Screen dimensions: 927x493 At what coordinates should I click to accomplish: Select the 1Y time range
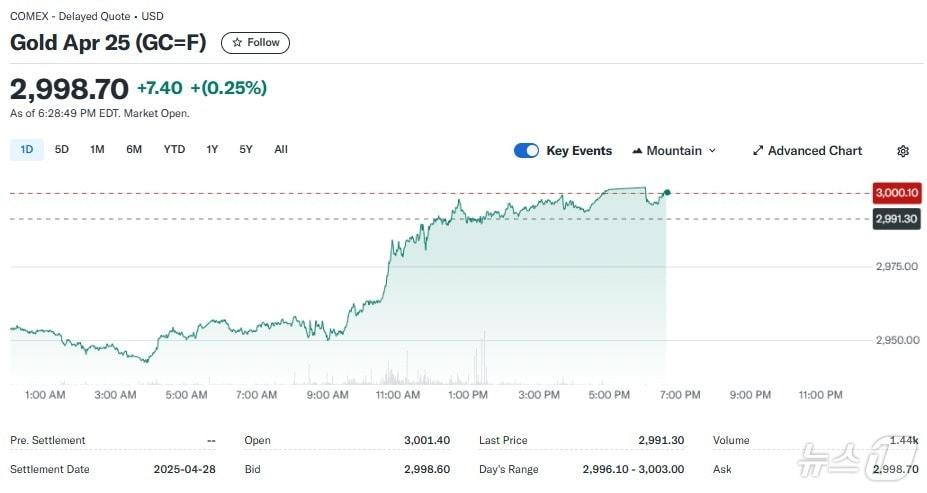212,150
